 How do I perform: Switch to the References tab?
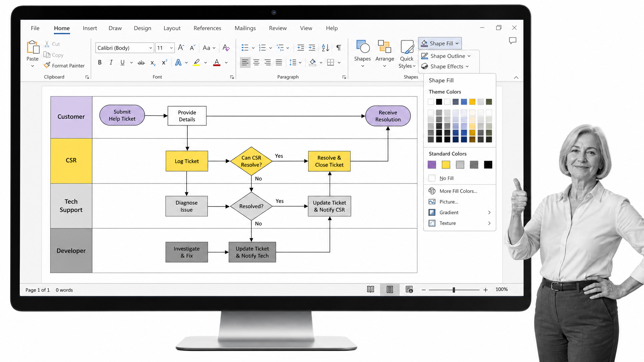coord(208,28)
